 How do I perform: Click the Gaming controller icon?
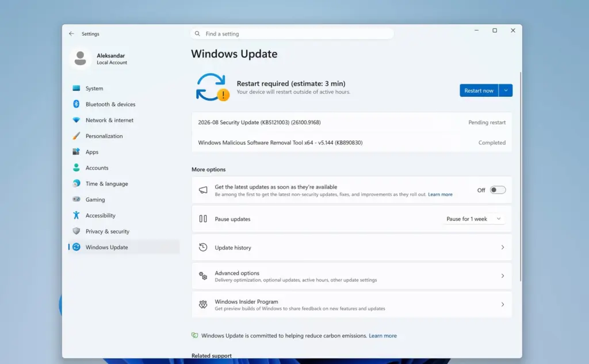[x=77, y=199]
